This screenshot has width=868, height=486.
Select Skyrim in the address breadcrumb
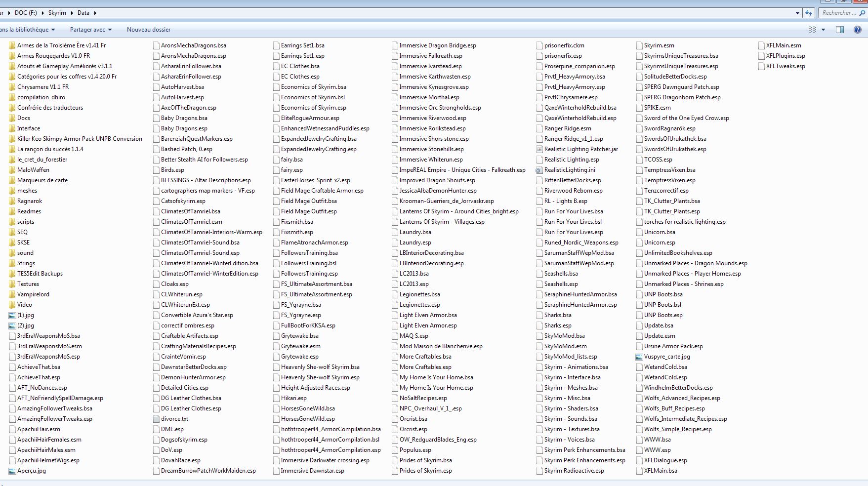(x=57, y=13)
